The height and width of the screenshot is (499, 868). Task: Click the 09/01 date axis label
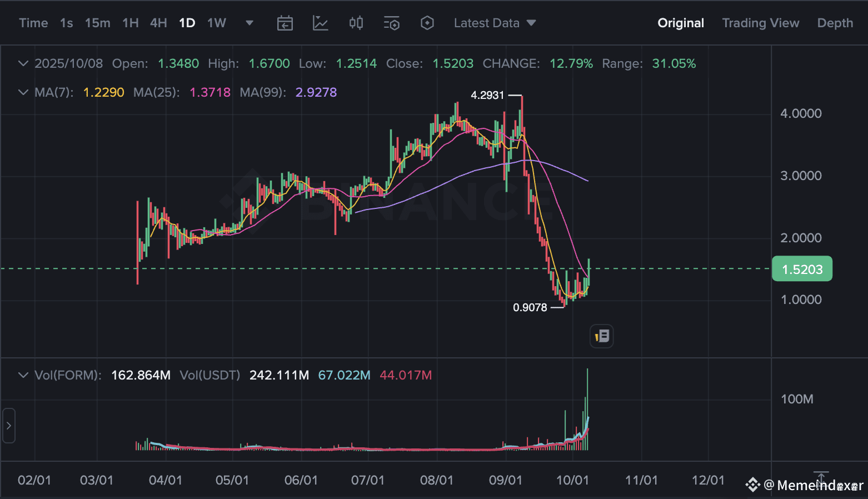pos(506,480)
